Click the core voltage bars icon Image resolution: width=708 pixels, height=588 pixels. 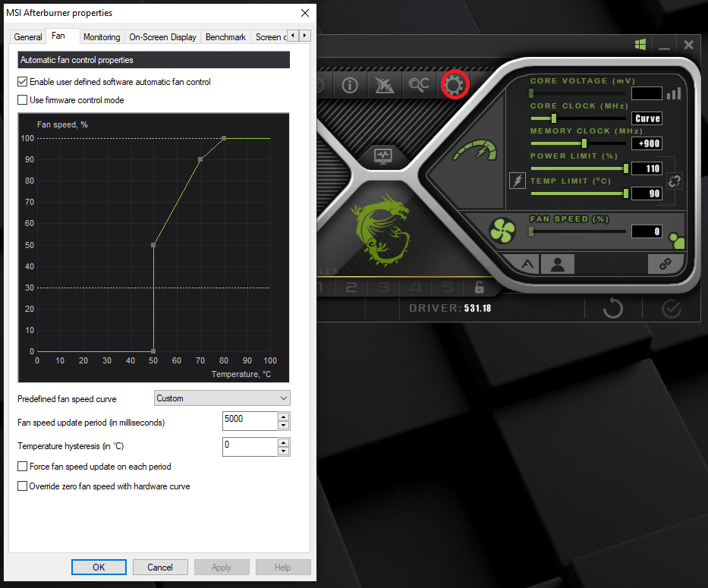click(x=674, y=93)
